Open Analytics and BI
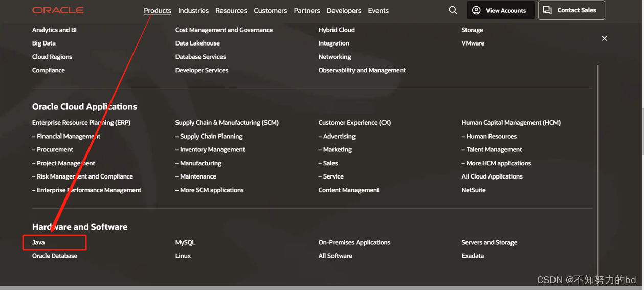 click(54, 30)
